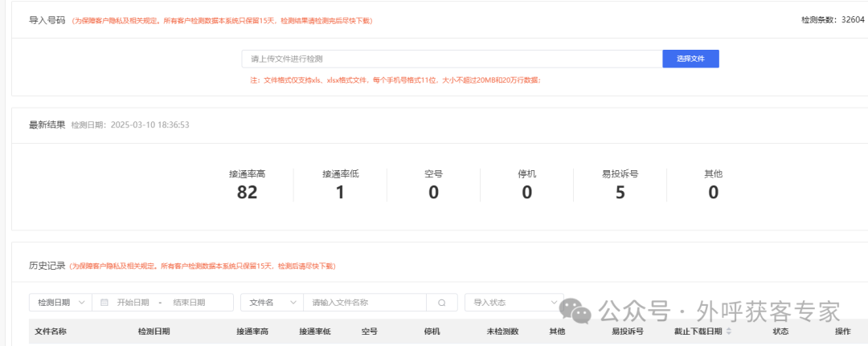
Task: Click the 状态 column header
Action: [780, 332]
